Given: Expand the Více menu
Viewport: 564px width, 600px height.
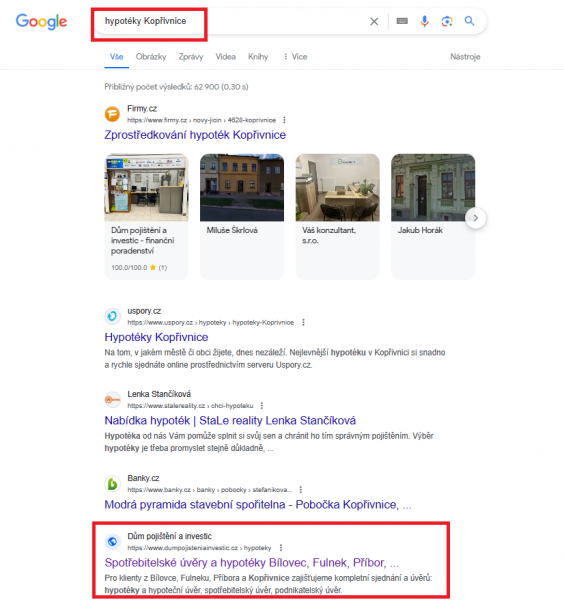Looking at the screenshot, I should (x=295, y=57).
